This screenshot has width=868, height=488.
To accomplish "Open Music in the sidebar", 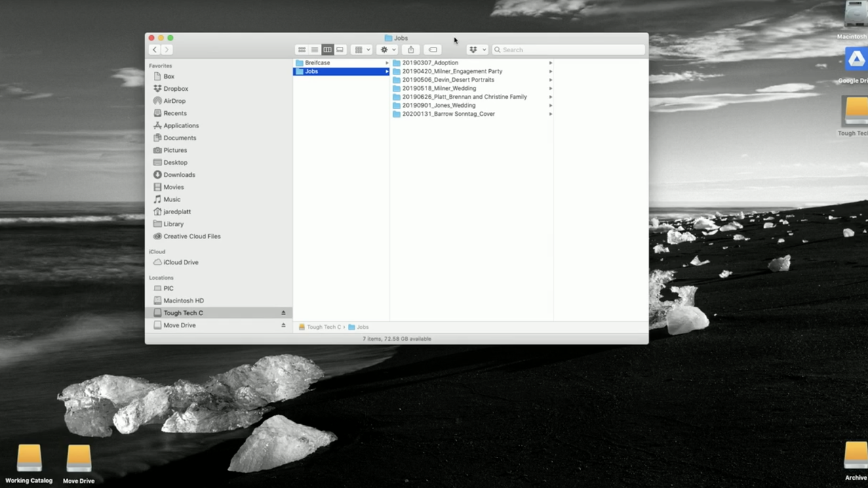I will 172,199.
